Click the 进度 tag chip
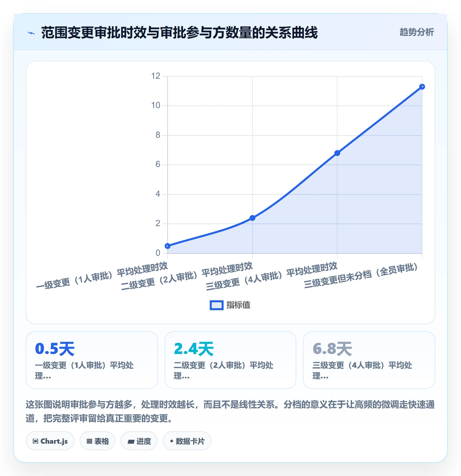The width and height of the screenshot is (461, 476). [x=139, y=441]
